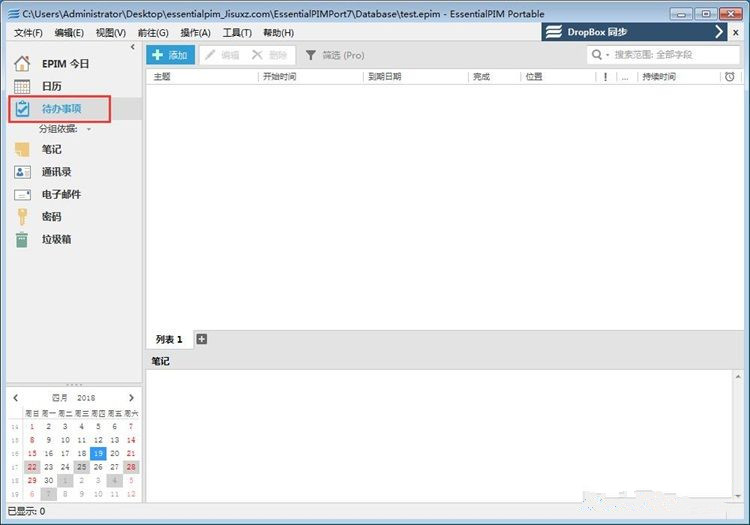Image resolution: width=750 pixels, height=525 pixels.
Task: Click the 删除 delete toolbar button
Action: [269, 55]
